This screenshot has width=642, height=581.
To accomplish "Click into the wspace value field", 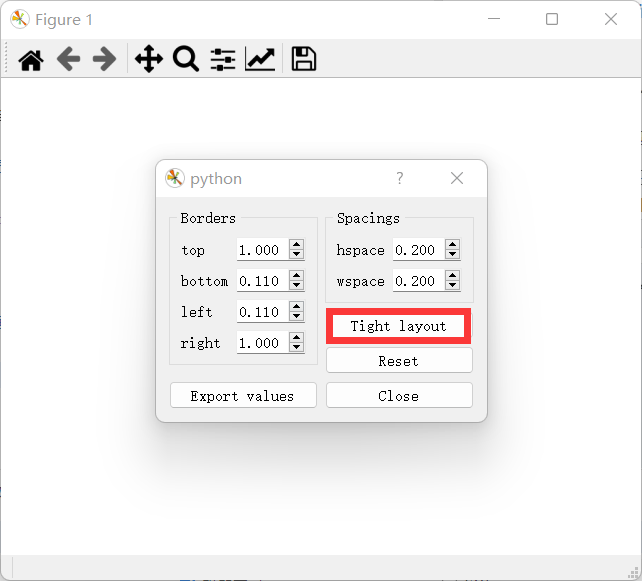I will pyautogui.click(x=419, y=280).
